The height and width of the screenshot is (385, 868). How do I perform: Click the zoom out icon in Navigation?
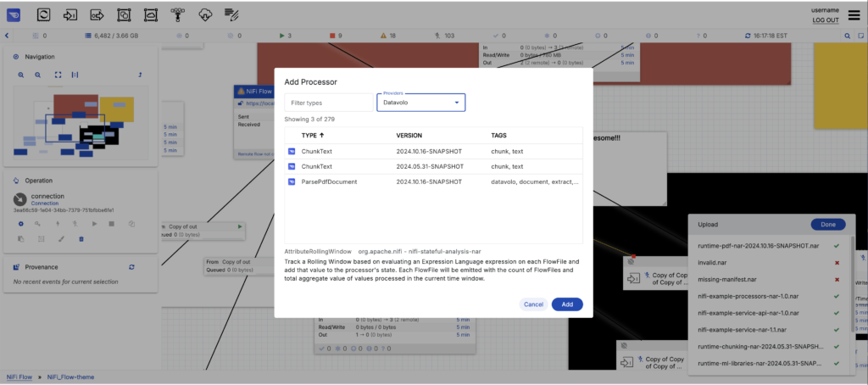tap(38, 75)
